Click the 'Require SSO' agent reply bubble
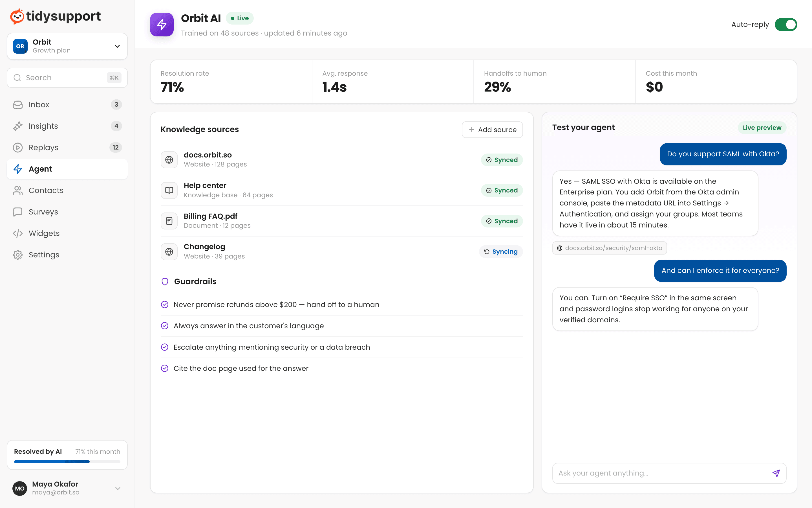 click(655, 309)
